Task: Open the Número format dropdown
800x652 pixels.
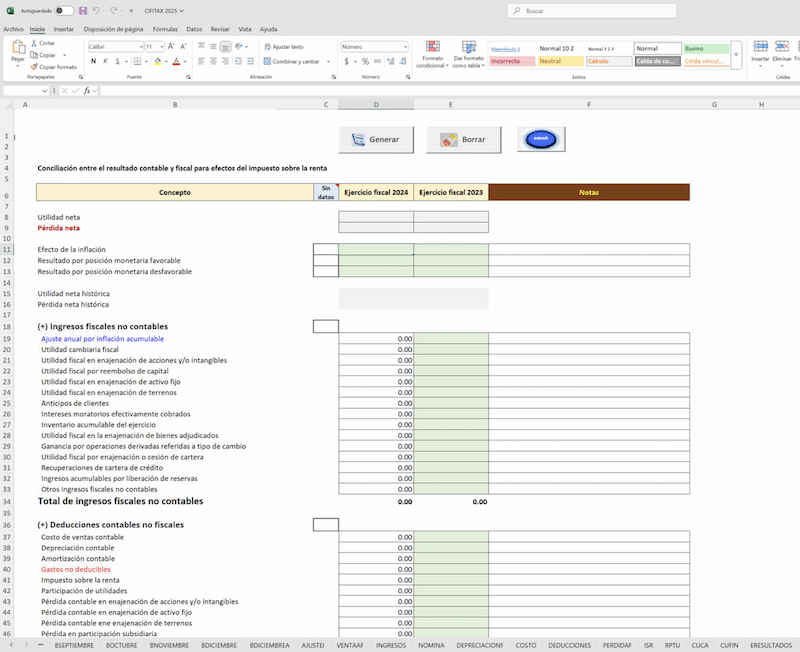Action: (404, 47)
